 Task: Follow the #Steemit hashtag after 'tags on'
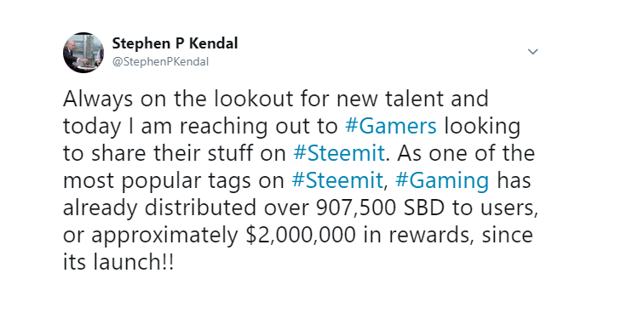pyautogui.click(x=337, y=180)
